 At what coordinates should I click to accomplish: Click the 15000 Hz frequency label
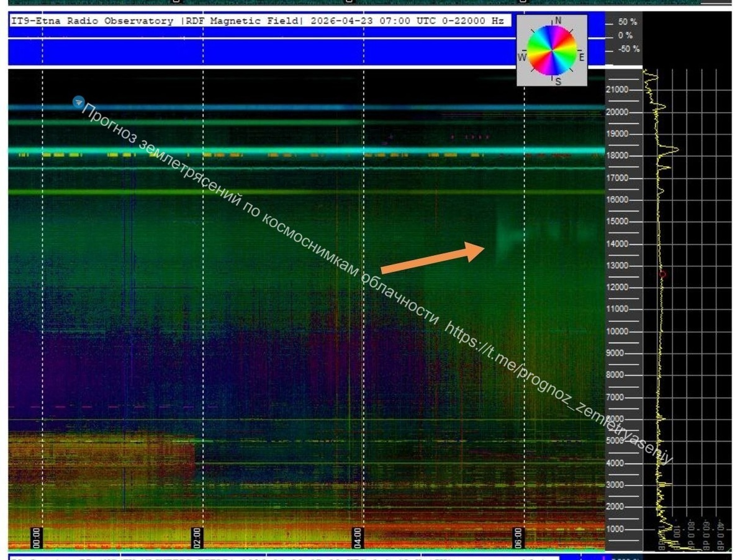point(618,222)
